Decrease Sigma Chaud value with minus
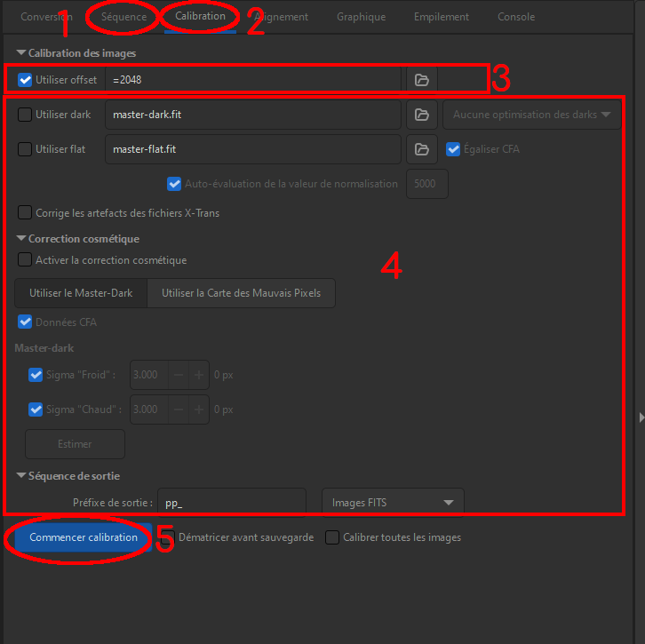Image resolution: width=645 pixels, height=644 pixels. (179, 409)
